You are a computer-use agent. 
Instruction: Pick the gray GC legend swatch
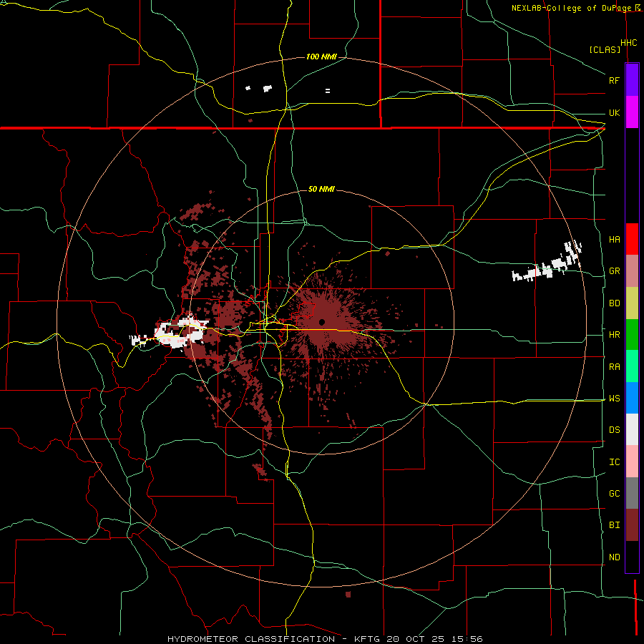pyautogui.click(x=632, y=493)
